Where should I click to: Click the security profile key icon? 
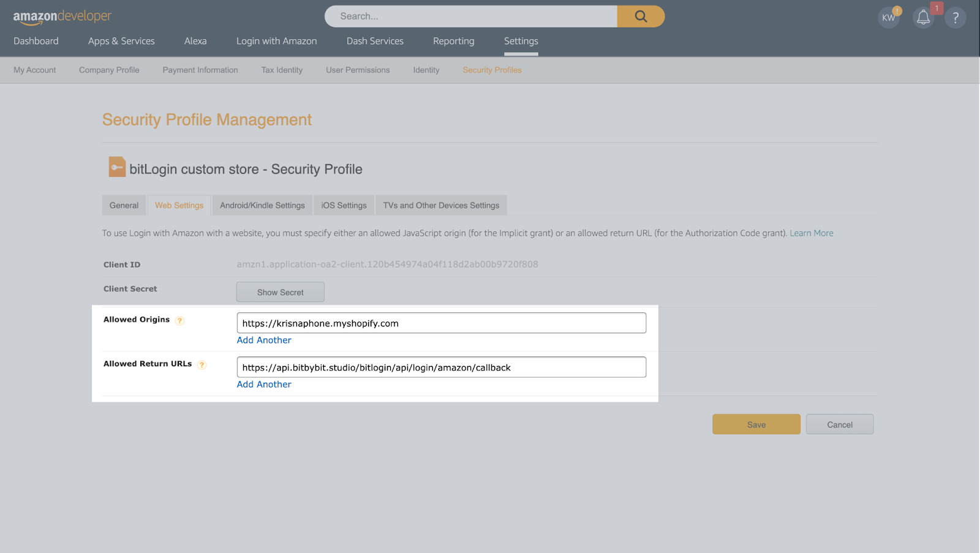tap(117, 167)
